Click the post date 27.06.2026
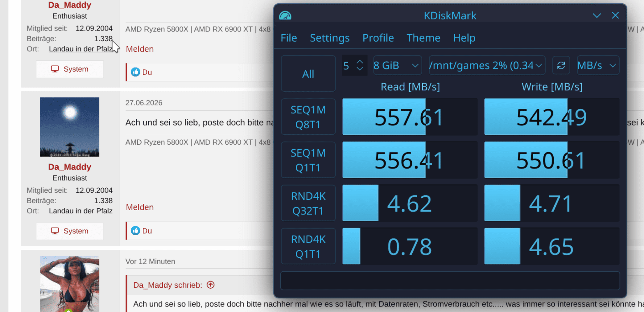The height and width of the screenshot is (312, 644). 144,103
